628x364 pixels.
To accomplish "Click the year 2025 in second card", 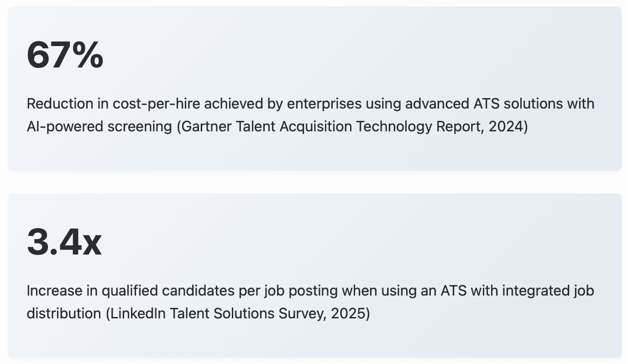I will coord(348,313).
